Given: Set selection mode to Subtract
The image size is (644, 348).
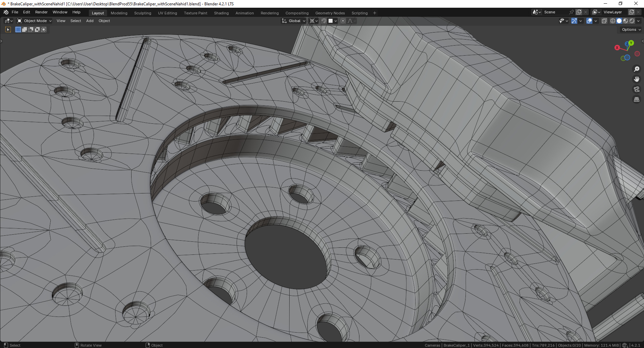Looking at the screenshot, I should [x=31, y=30].
